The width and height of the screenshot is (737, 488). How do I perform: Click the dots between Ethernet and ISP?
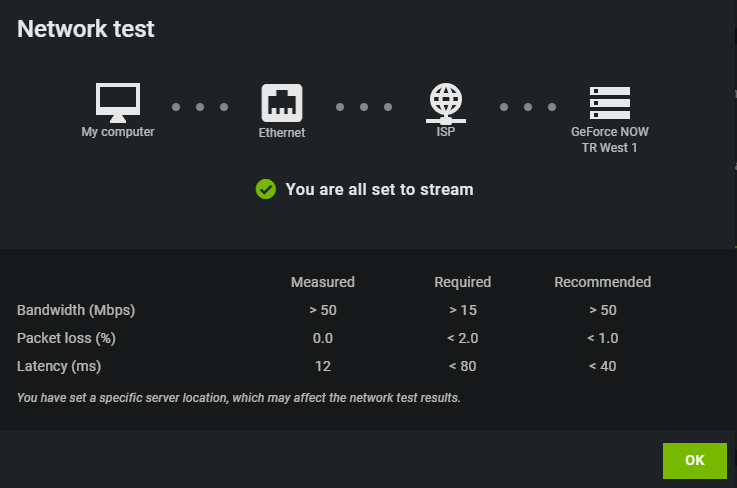tap(364, 107)
